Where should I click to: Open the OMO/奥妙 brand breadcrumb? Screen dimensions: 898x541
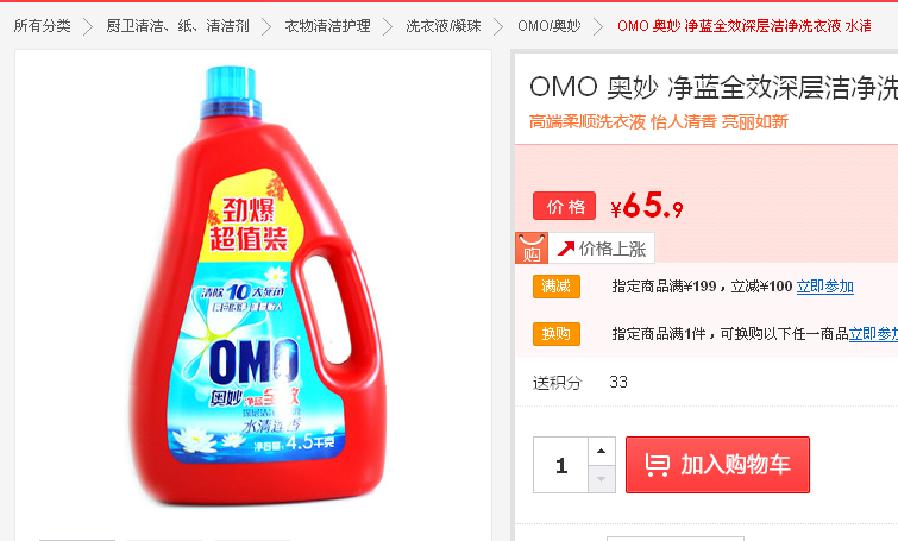tap(549, 26)
